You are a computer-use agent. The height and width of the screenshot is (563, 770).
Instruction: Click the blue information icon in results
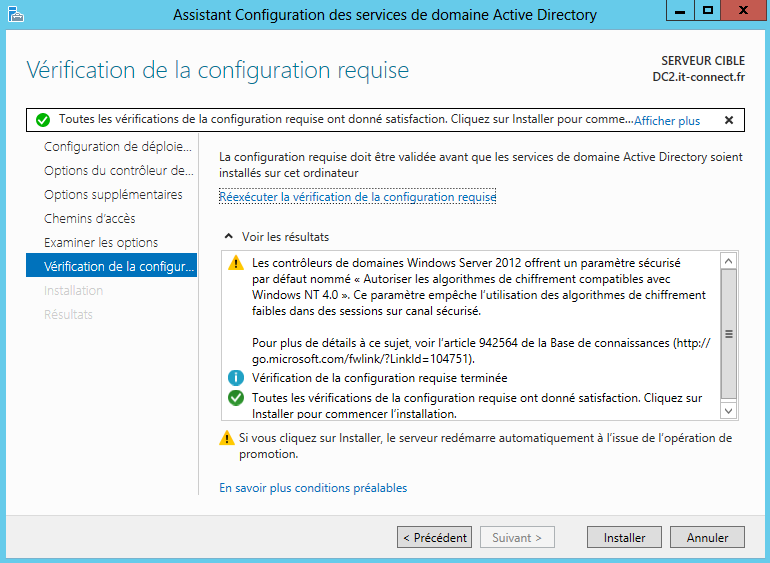click(236, 378)
